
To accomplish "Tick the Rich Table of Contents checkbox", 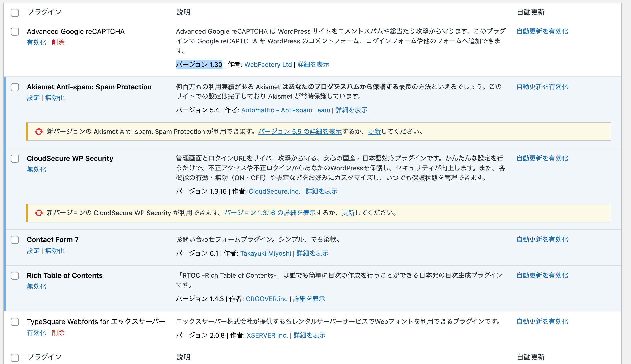I will (x=15, y=276).
